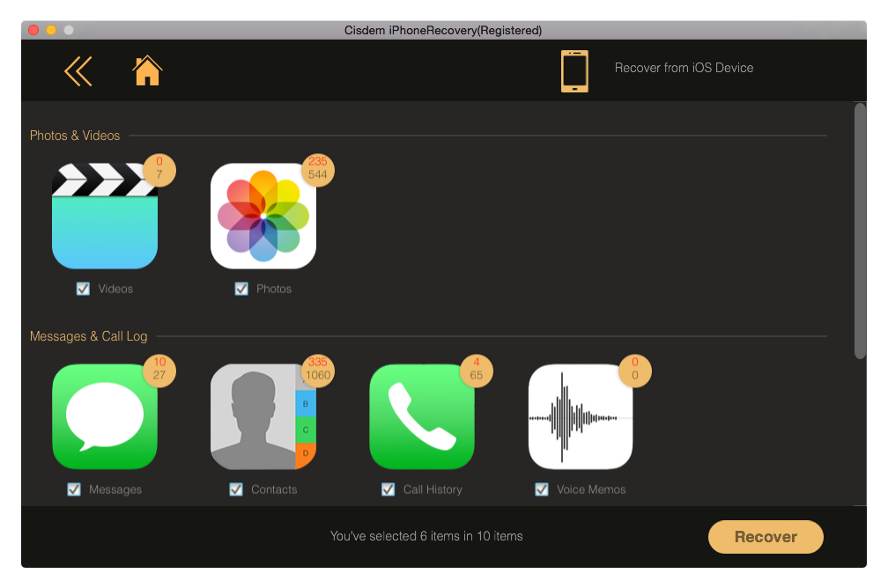Image resolution: width=888 pixels, height=588 pixels.
Task: Open the Videos clapperboard icon
Action: point(105,216)
